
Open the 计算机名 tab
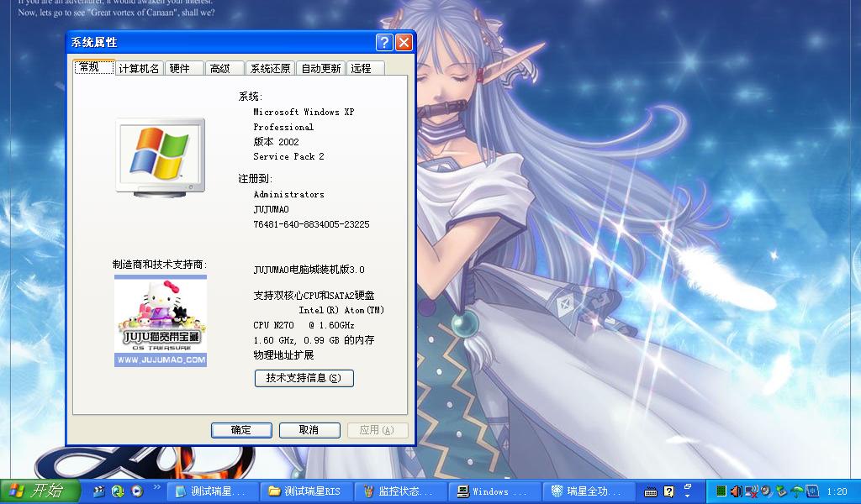[139, 69]
